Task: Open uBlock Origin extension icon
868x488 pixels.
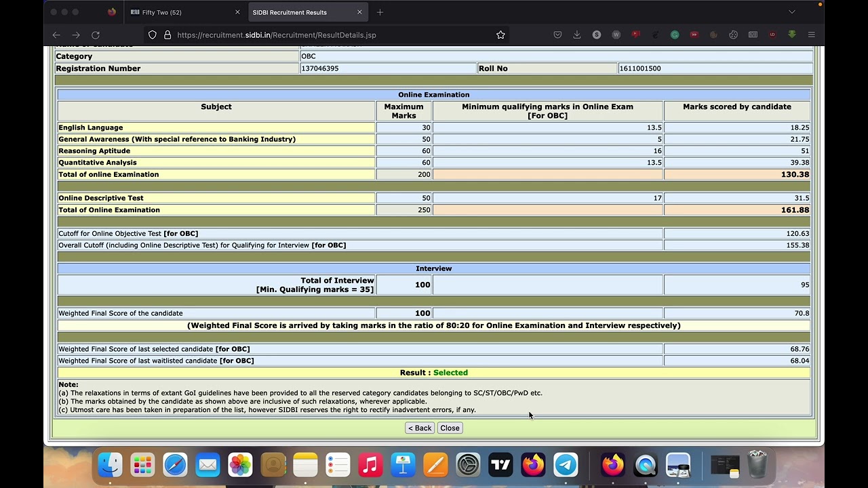Action: (x=772, y=35)
